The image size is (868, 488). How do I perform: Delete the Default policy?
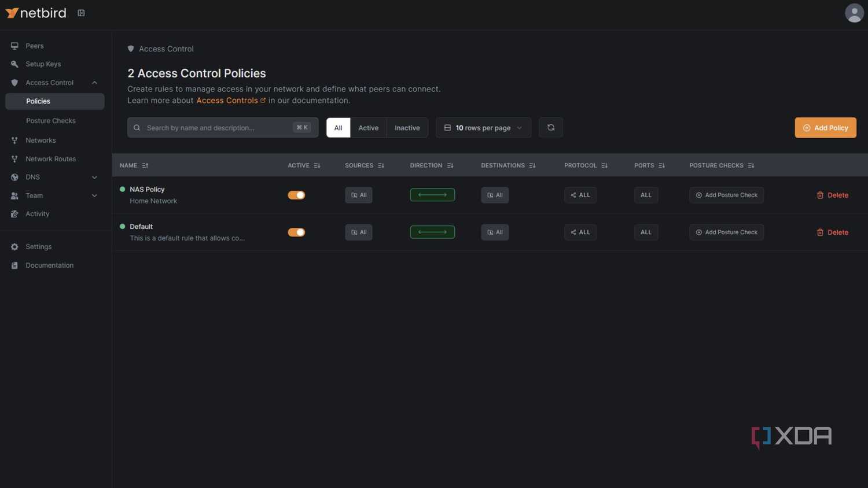[832, 232]
